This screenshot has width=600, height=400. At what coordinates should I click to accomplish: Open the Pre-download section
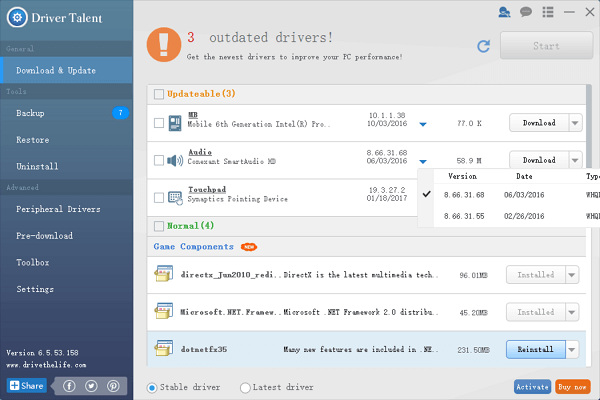(x=66, y=236)
